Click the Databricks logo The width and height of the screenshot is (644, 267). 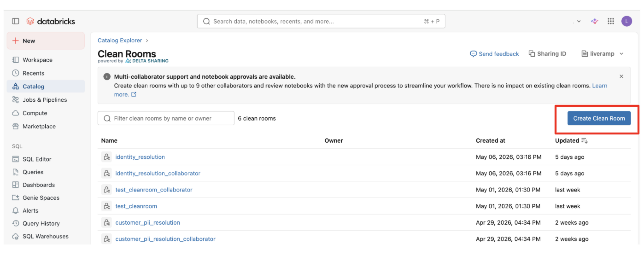(51, 21)
